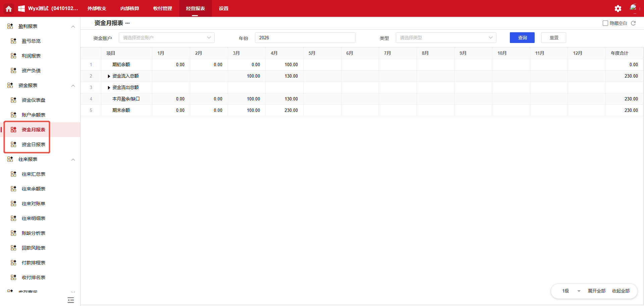Click the icon next to 利润报表
Screen dimensions: 644x306
[x=13, y=56]
